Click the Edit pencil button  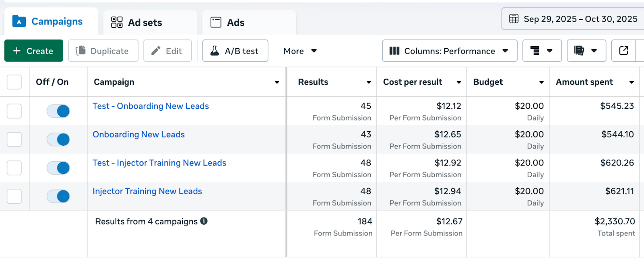point(167,51)
